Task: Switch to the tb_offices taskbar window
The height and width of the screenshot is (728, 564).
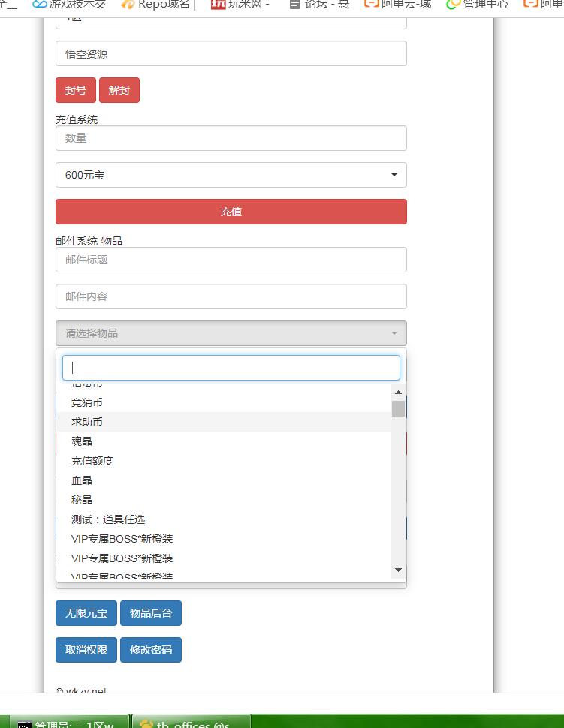Action: coord(192,723)
